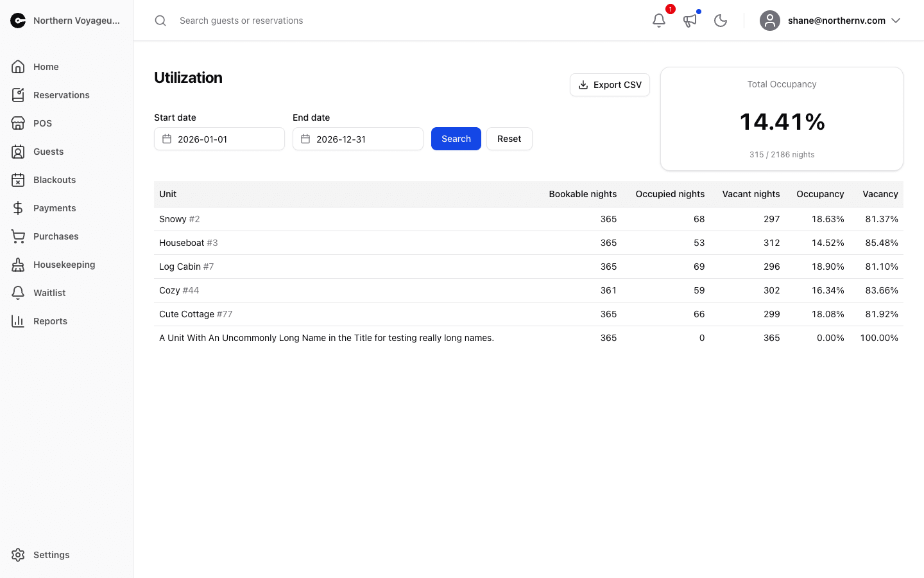Click the 315 / 2186 nights text
This screenshot has width=924, height=578.
782,155
